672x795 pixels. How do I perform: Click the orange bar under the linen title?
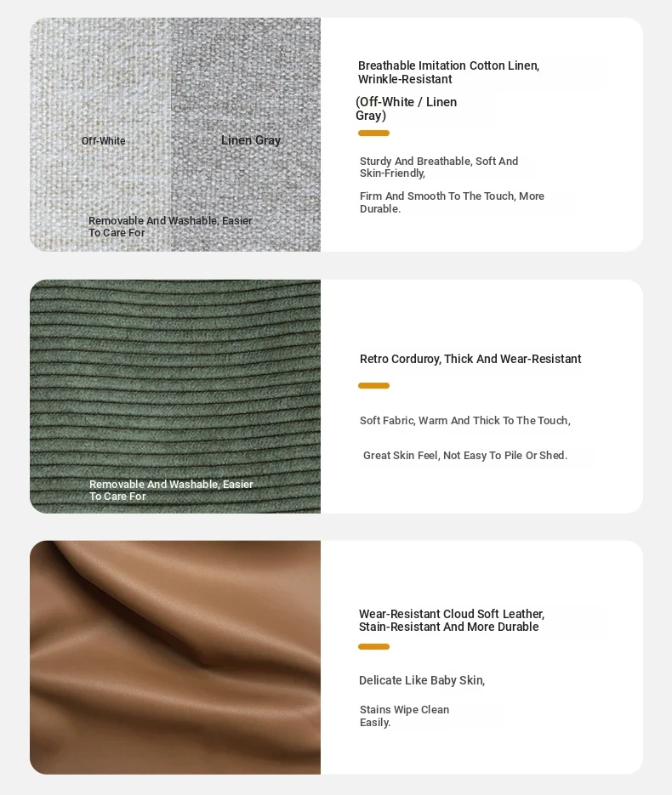(373, 133)
